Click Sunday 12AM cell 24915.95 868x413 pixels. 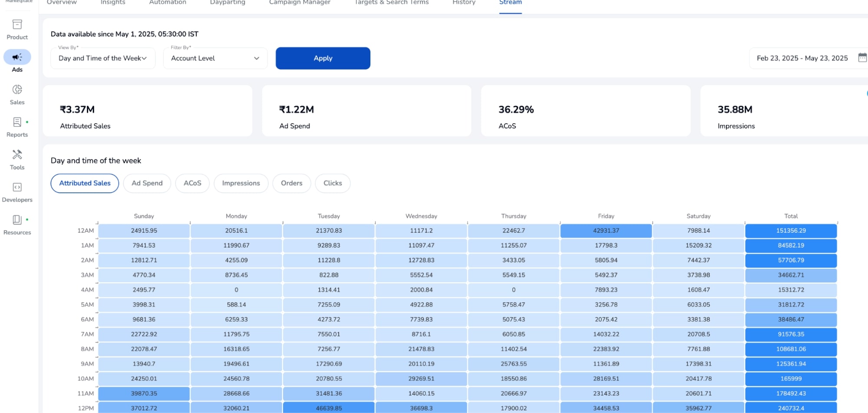144,231
